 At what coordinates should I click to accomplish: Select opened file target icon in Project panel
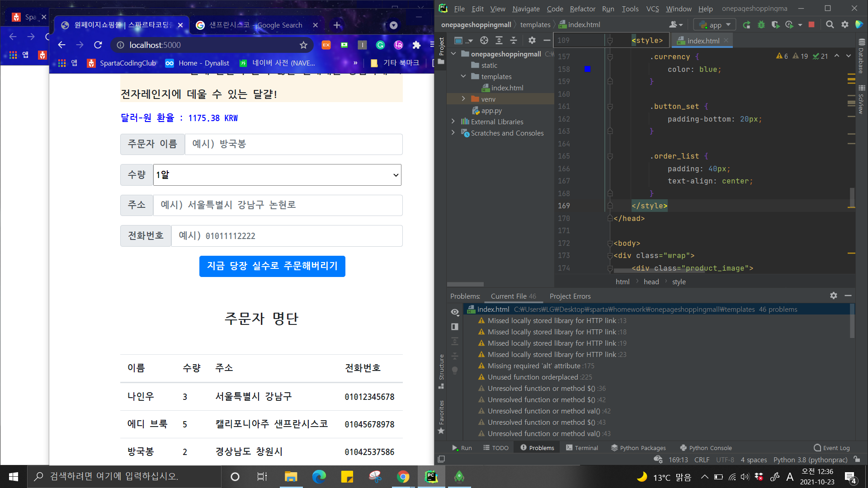point(484,40)
